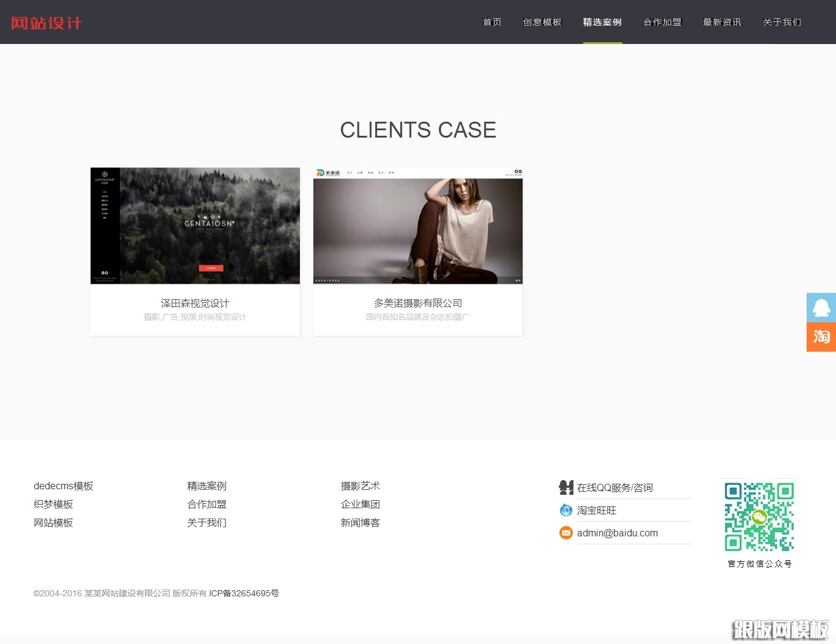Open 合作加盟 from the navigation bar

(x=662, y=22)
